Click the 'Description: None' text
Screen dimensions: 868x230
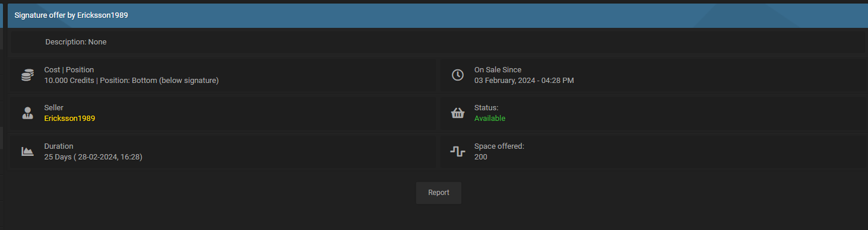tap(76, 42)
